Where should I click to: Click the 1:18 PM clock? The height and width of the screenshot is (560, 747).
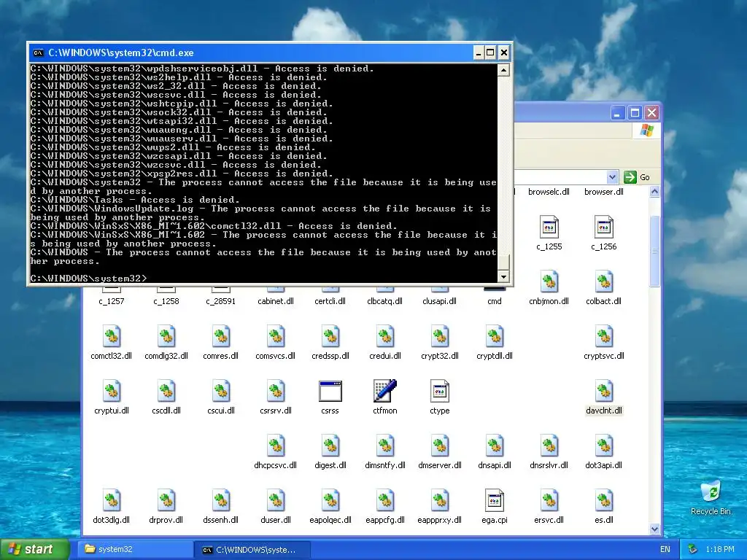(720, 550)
